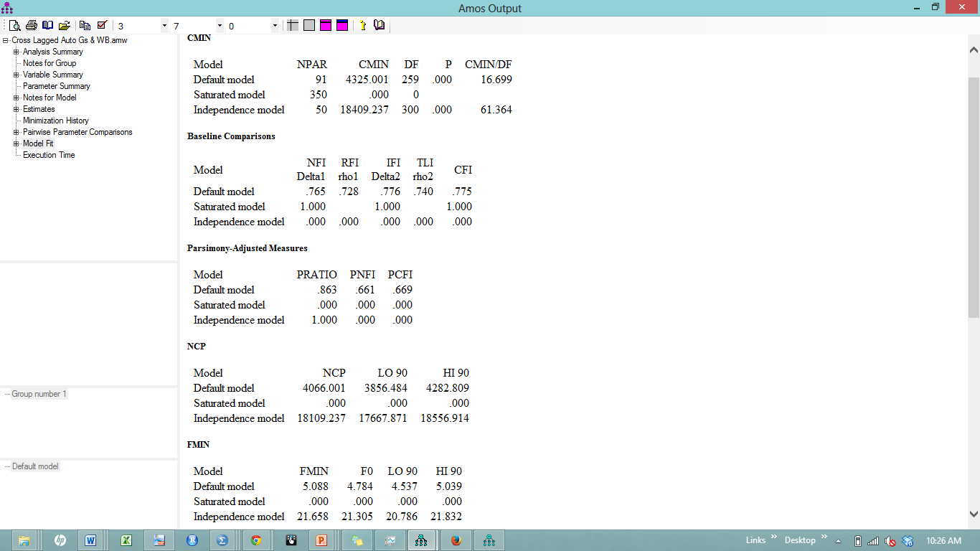Select Minimization History in the tree
This screenshot has width=980, height=551.
56,121
